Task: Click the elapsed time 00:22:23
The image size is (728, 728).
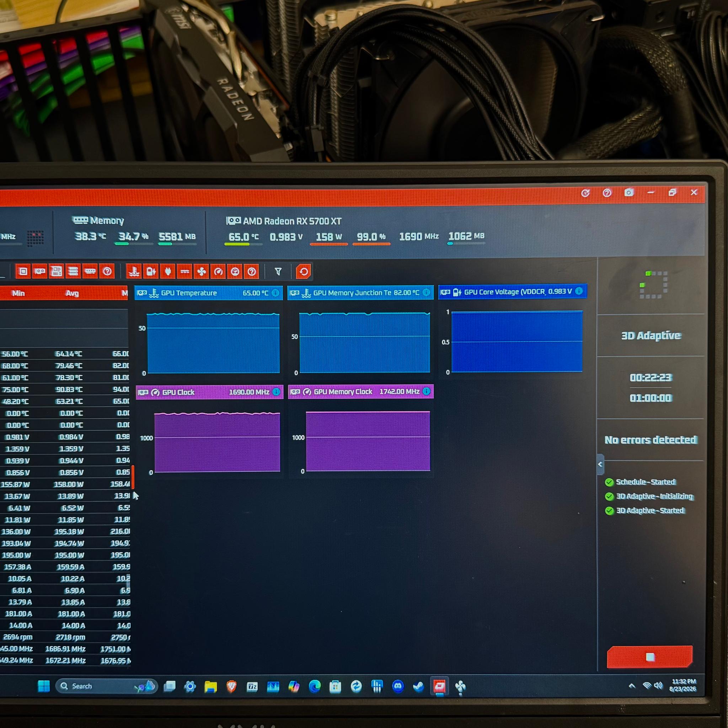Action: 651,378
